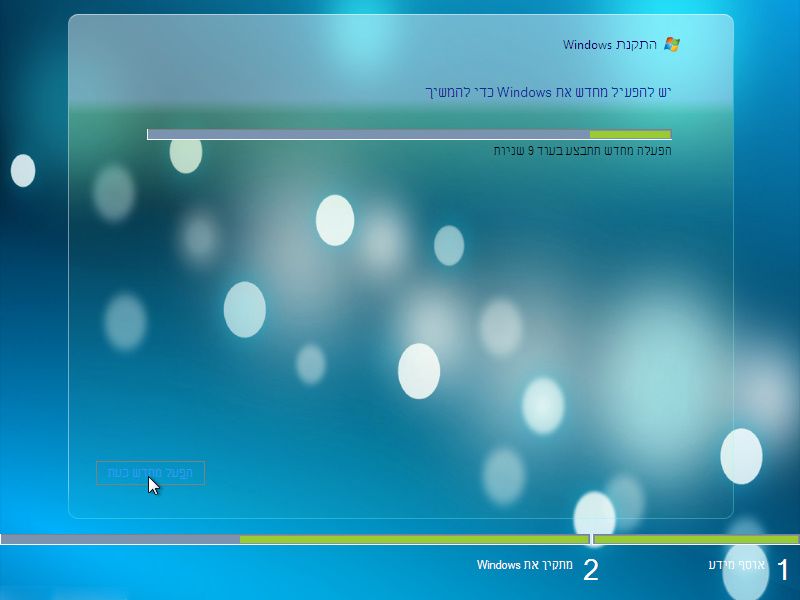This screenshot has width=800, height=600.
Task: Click the bottom 'אוסף מידע' stage progress bar
Action: [x=696, y=539]
